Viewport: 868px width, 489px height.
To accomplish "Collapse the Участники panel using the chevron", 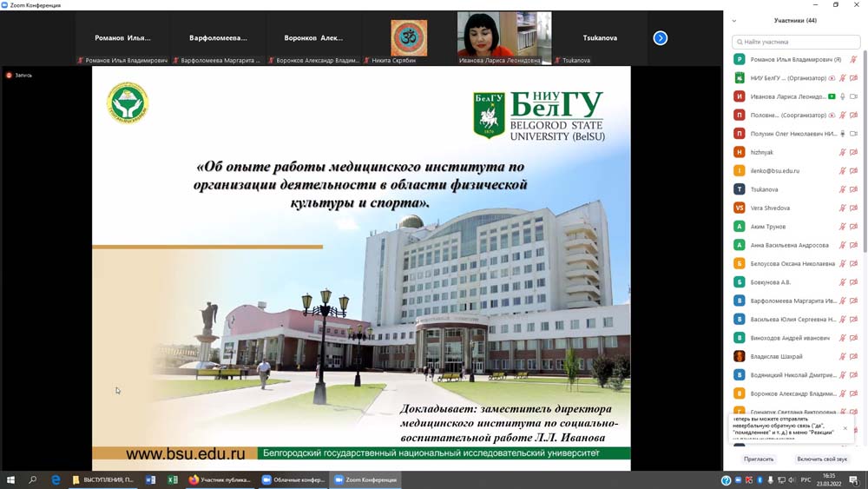I will click(734, 21).
